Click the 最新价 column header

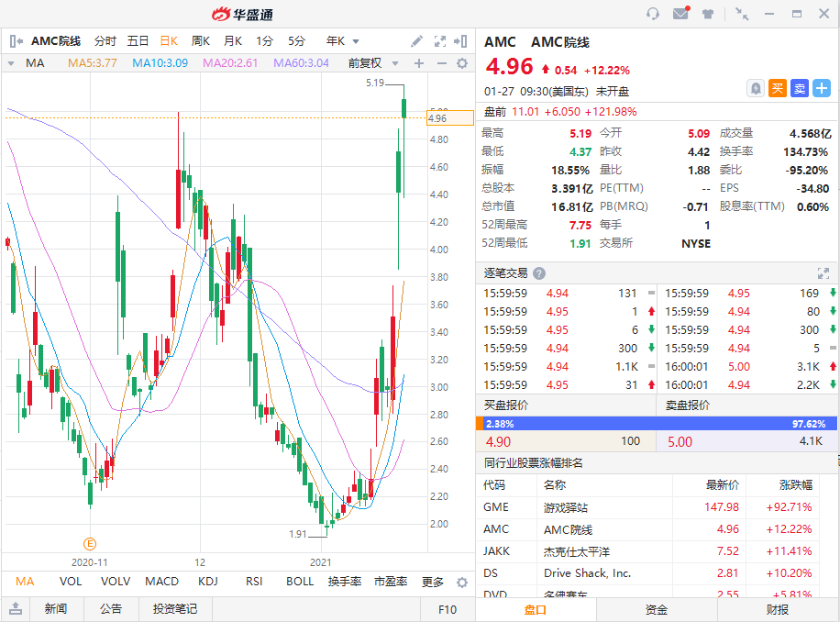click(722, 485)
